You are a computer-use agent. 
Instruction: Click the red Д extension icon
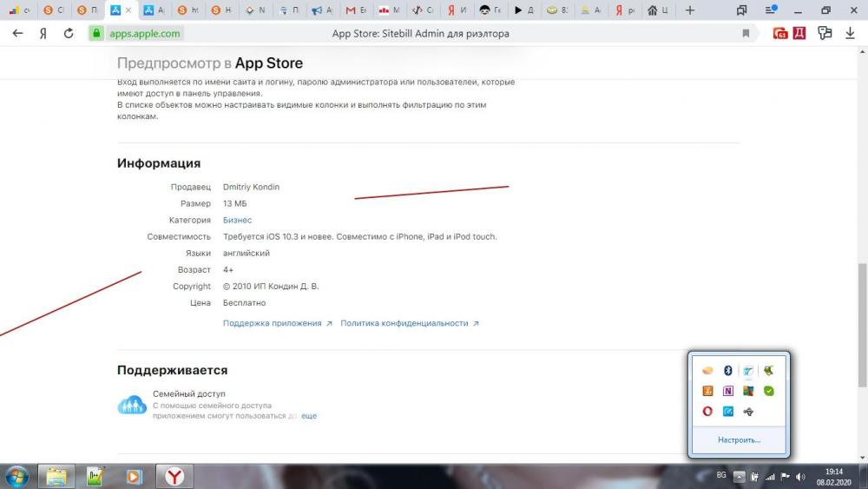point(799,33)
